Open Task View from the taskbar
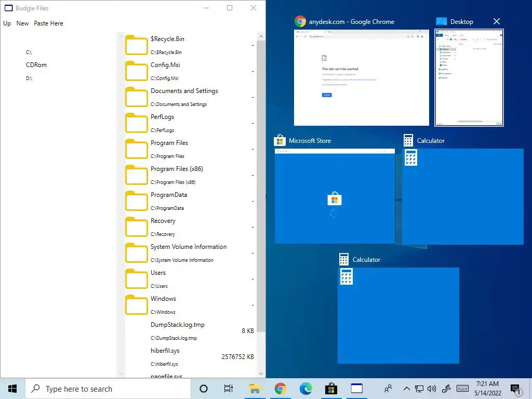Image resolution: width=532 pixels, height=399 pixels. click(229, 389)
